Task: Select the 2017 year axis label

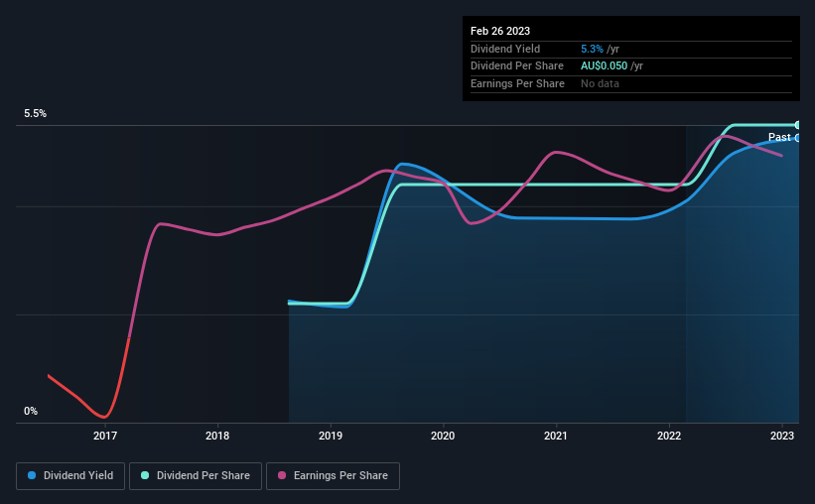Action: pyautogui.click(x=105, y=436)
